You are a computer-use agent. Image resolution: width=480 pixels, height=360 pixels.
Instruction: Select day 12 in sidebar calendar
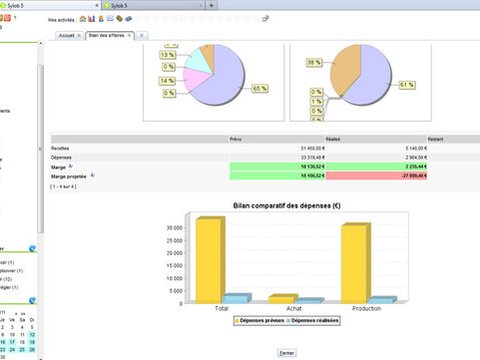click(x=32, y=334)
